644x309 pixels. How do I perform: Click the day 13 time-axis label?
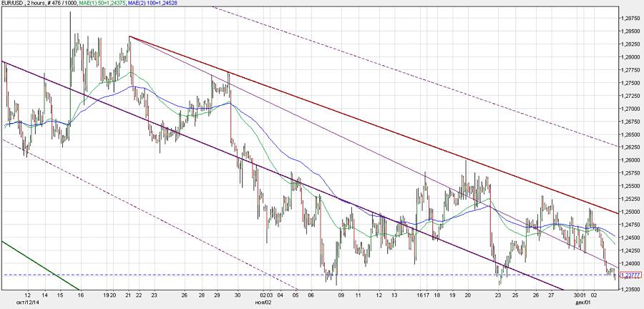394,295
